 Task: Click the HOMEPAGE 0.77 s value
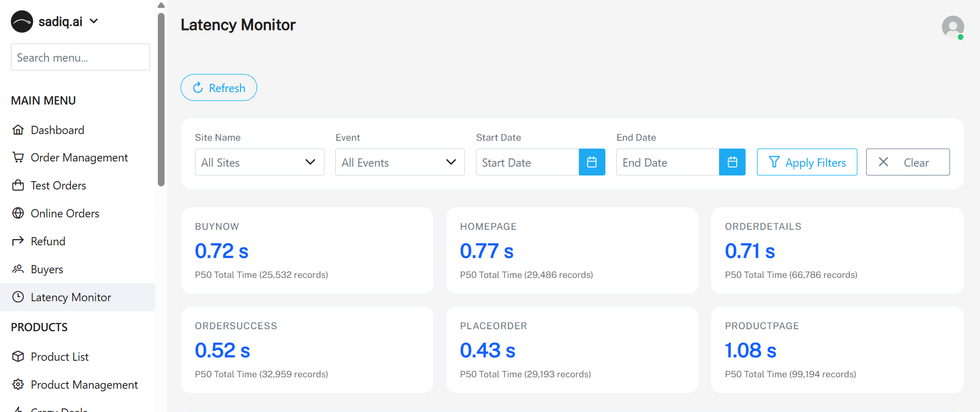[487, 251]
